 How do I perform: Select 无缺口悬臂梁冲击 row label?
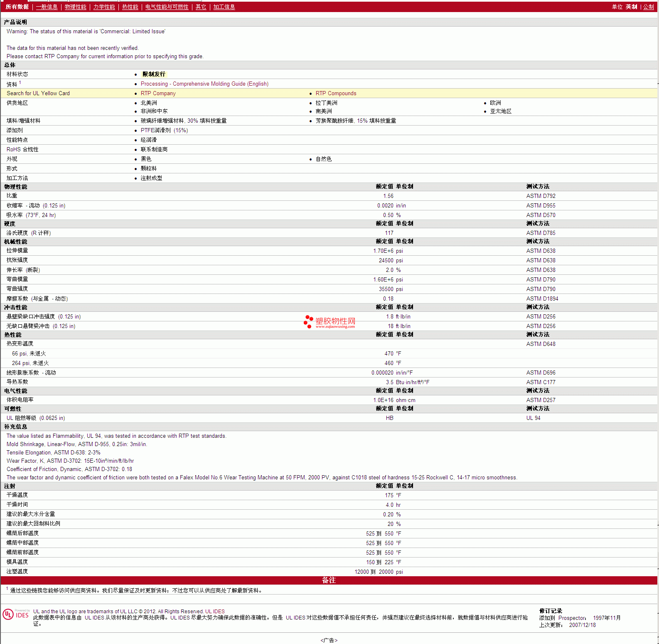[41, 326]
